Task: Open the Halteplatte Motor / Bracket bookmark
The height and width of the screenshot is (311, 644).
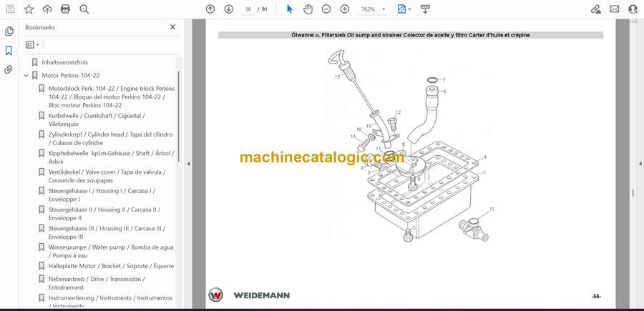Action: [x=112, y=266]
